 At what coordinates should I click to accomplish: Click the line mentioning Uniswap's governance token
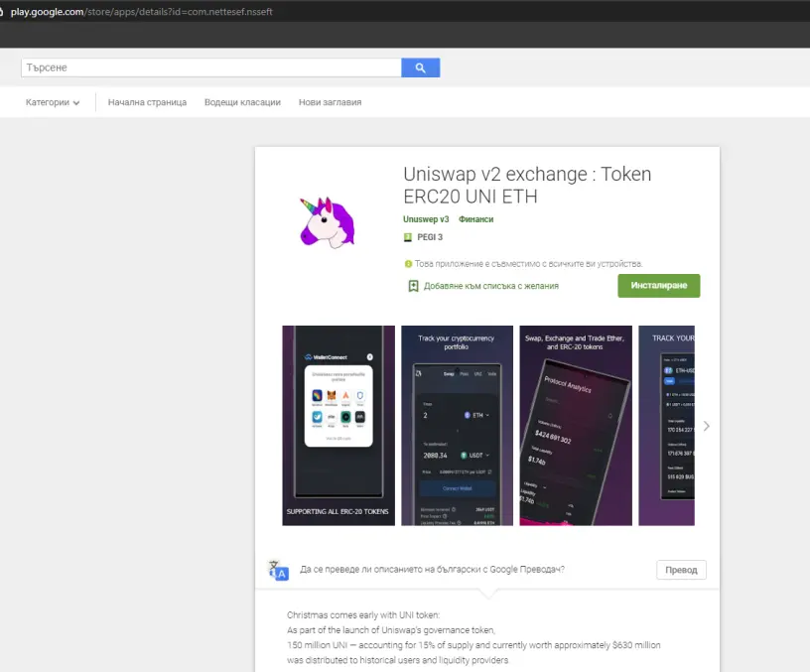click(391, 630)
